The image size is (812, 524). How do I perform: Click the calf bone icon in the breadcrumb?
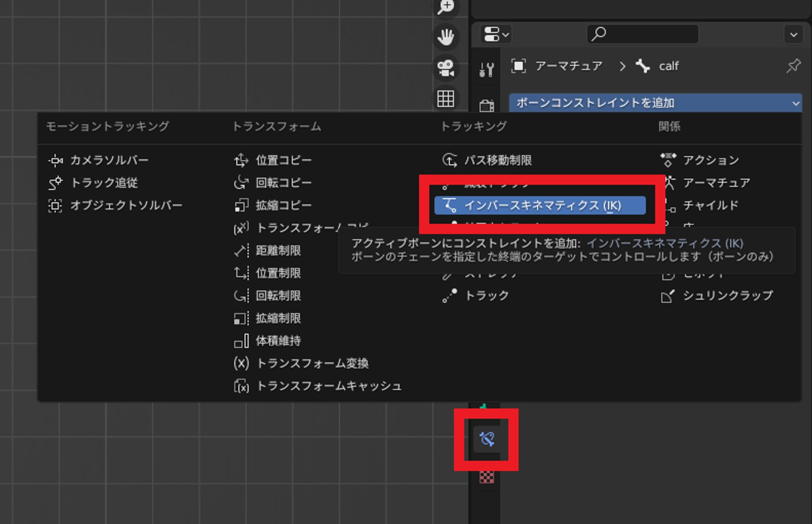click(644, 66)
